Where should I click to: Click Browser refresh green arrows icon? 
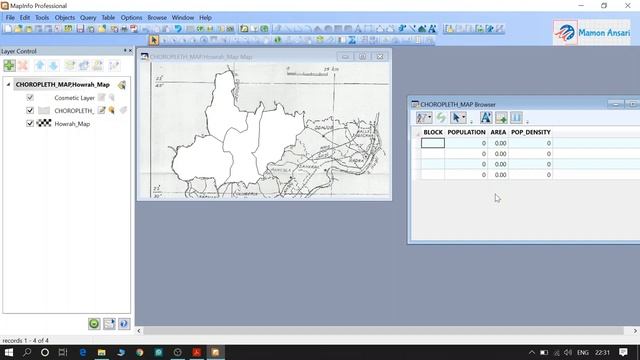(x=441, y=118)
